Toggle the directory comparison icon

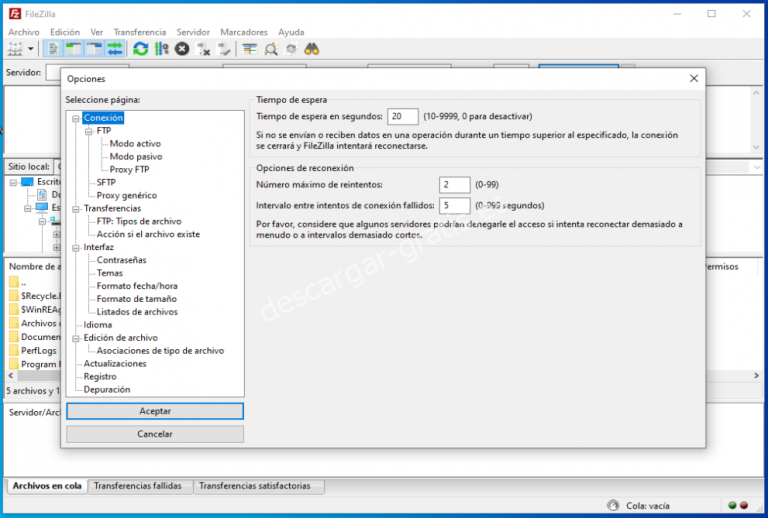(x=271, y=49)
